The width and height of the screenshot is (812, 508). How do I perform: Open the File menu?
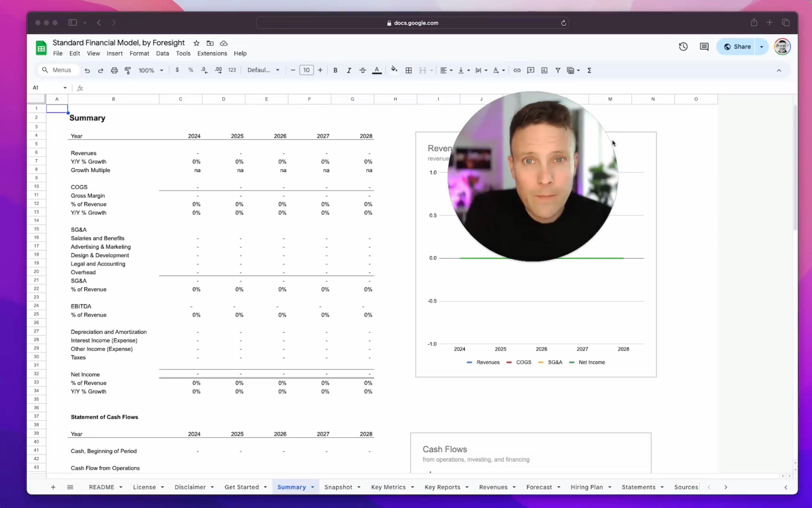tap(58, 53)
